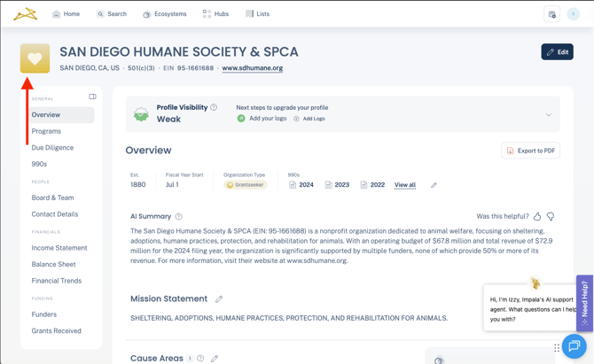Open the user avatar menu
594x364 pixels.
click(x=574, y=14)
